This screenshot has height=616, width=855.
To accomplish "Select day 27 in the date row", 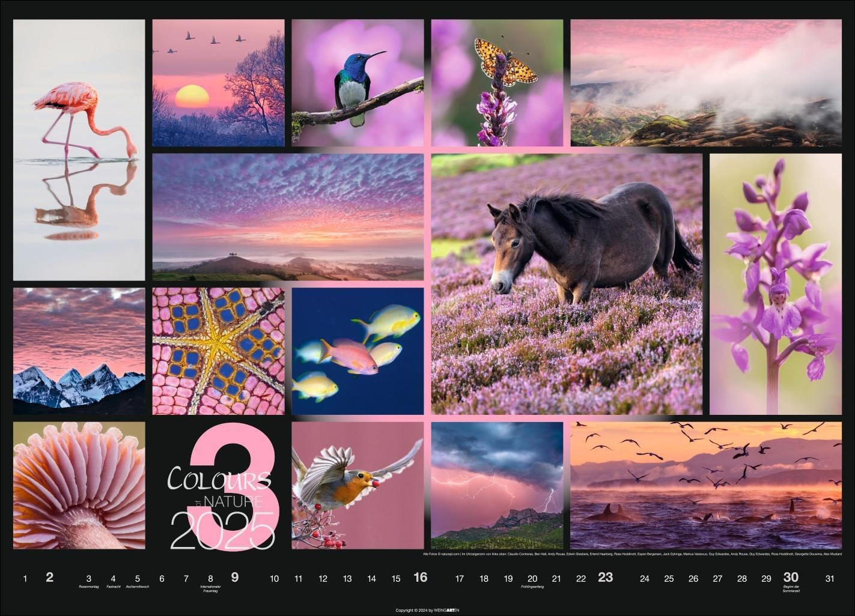I will click(x=717, y=579).
